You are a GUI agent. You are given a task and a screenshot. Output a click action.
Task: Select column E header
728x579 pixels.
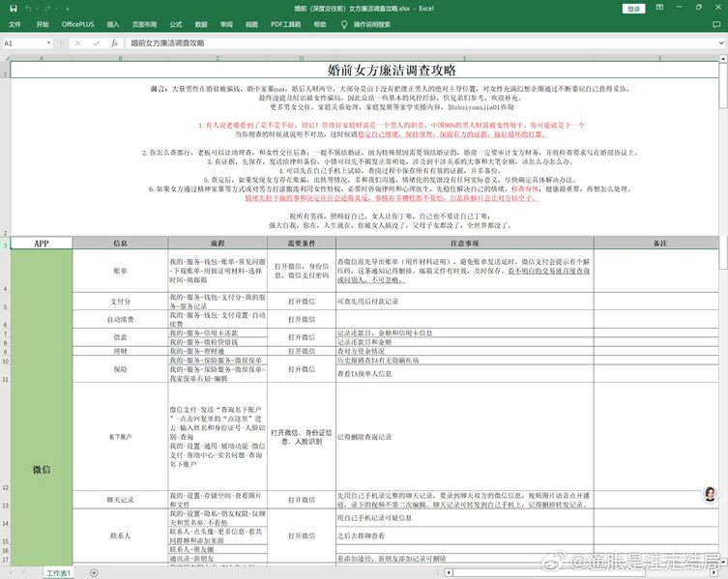pyautogui.click(x=465, y=58)
